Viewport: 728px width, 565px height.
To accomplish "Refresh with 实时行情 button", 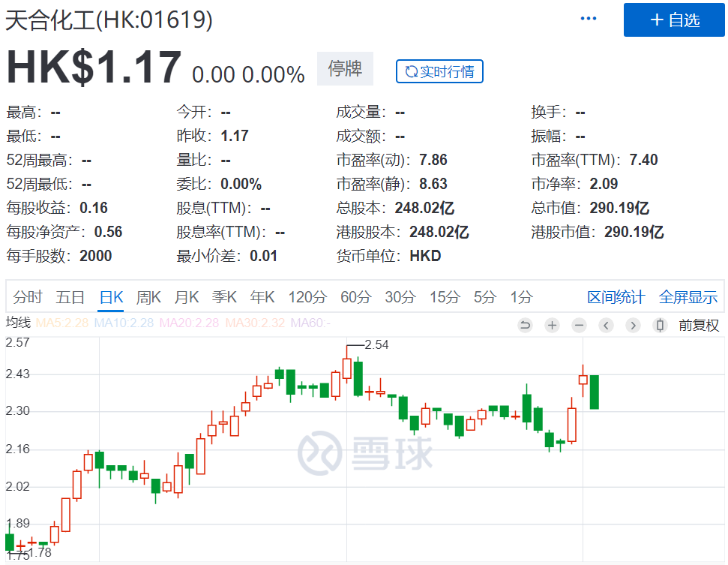I will (x=439, y=71).
